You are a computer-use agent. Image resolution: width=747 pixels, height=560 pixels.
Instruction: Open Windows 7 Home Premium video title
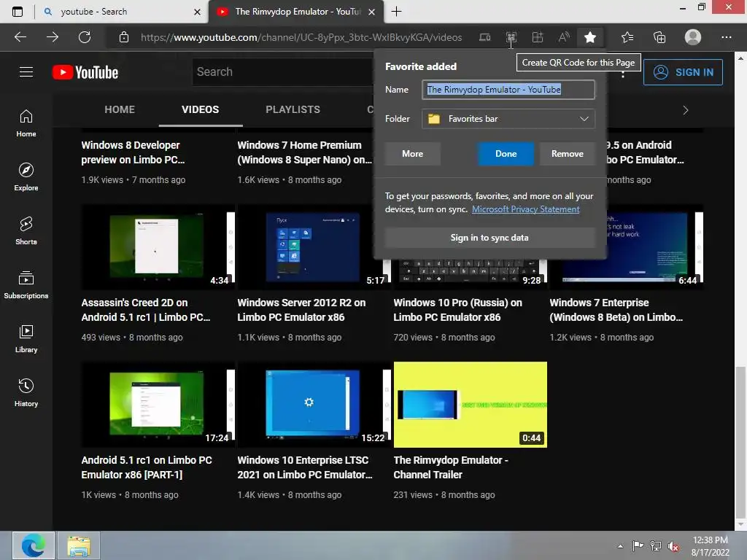304,152
